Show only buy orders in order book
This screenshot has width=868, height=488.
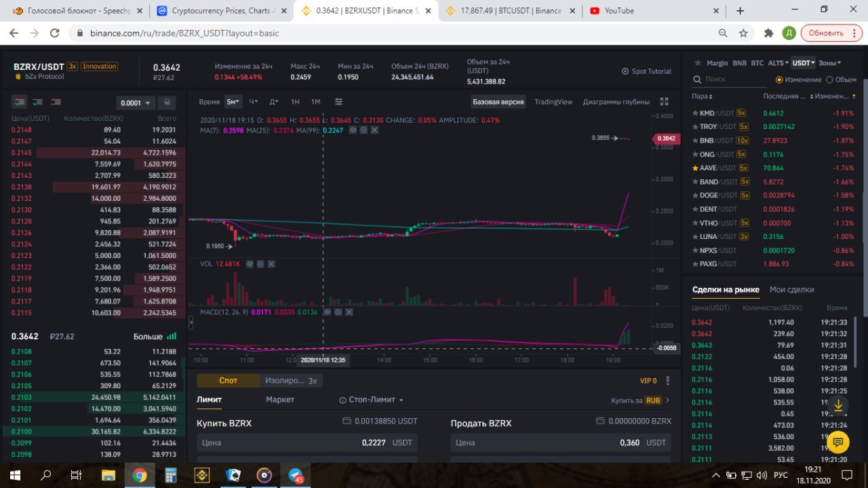tap(37, 102)
